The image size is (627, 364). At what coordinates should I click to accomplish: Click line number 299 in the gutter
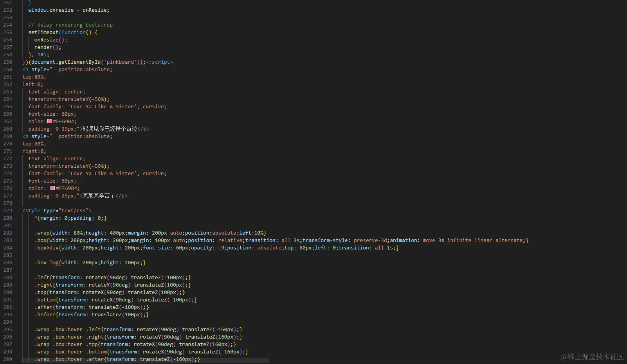[x=8, y=359]
